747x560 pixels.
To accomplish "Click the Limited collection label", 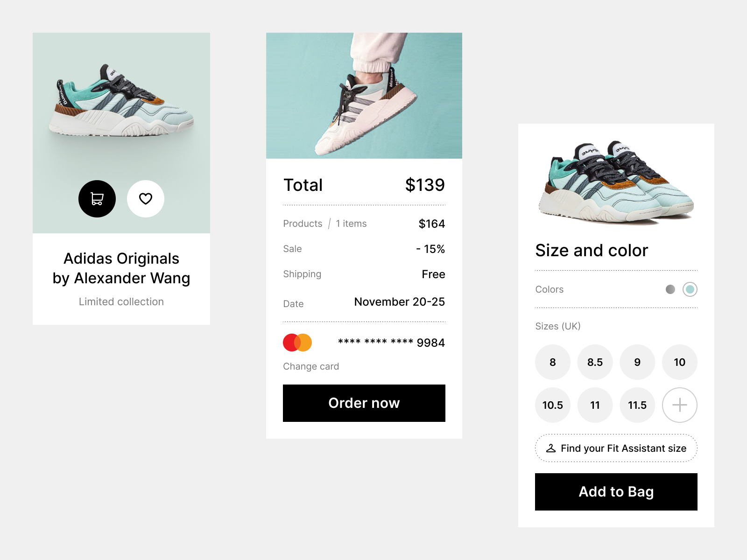I will coord(121,301).
